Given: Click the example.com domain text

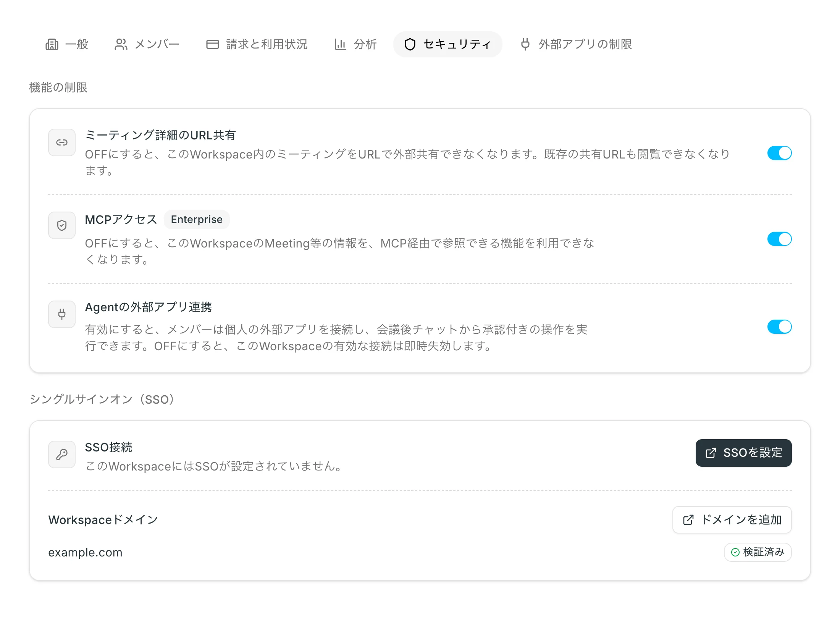Looking at the screenshot, I should click(x=85, y=553).
